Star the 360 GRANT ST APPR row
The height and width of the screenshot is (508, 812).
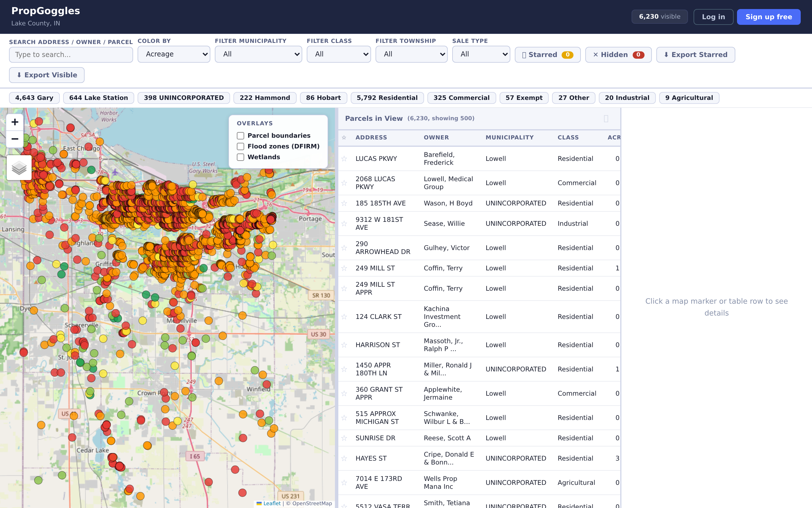[x=344, y=393]
